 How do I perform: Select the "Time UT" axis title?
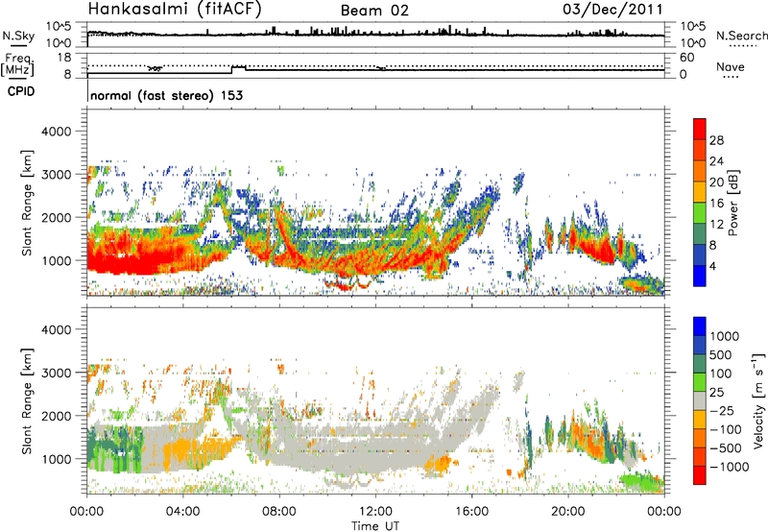pos(375,525)
